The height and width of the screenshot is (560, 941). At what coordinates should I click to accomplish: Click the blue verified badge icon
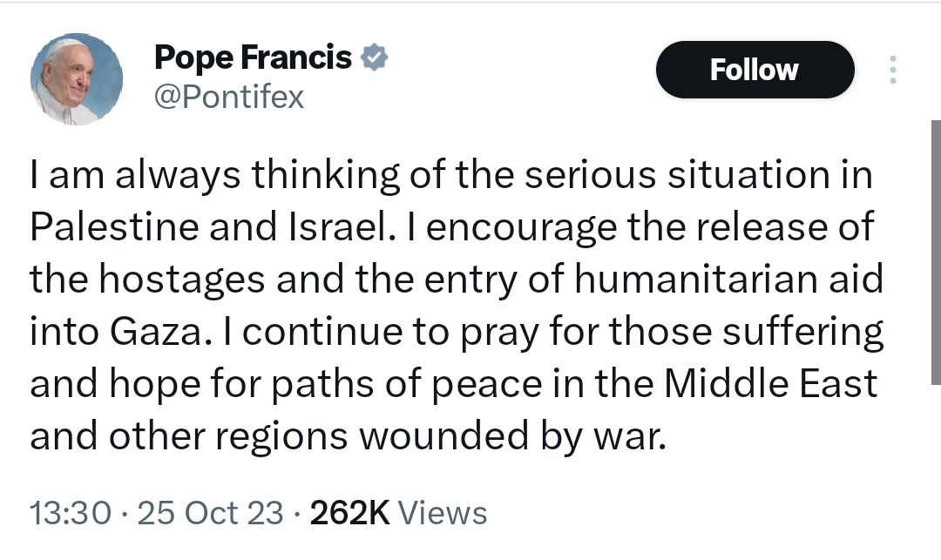coord(375,57)
